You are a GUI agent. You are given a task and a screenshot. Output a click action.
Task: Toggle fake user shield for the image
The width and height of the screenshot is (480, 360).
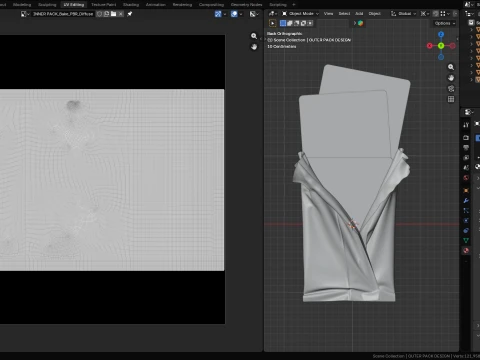pyautogui.click(x=99, y=14)
